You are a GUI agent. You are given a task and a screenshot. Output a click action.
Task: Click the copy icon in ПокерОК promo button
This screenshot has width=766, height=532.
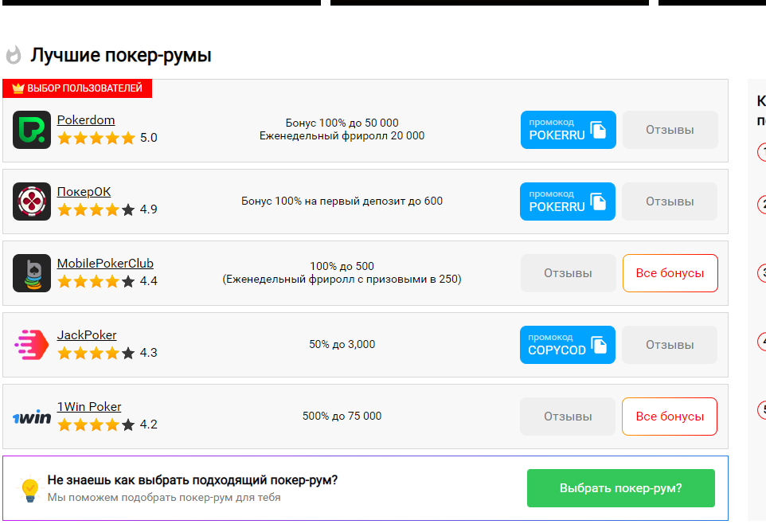click(x=598, y=201)
